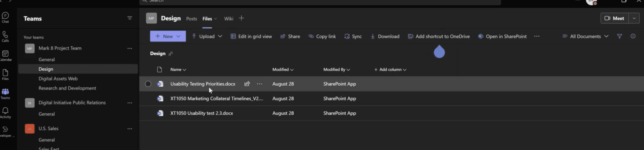Click Mark 8 Project Team avatar

29,48
